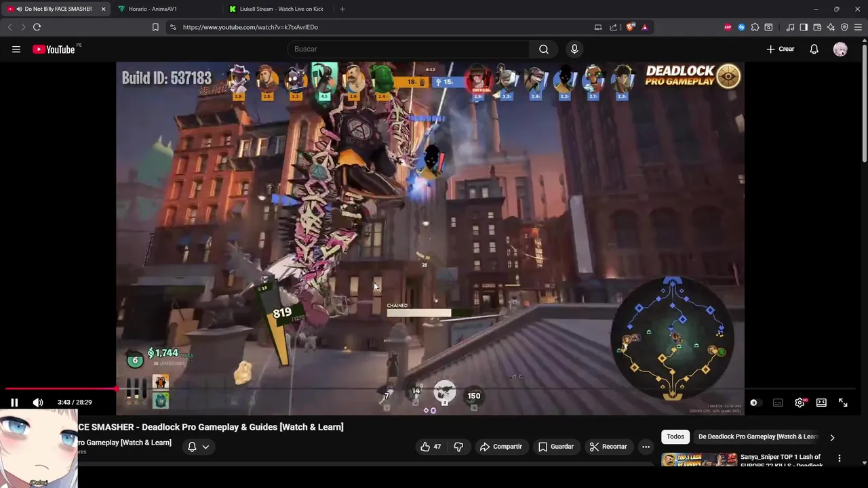Open the Sanya_Sniper TOP 1 Lash title
The height and width of the screenshot is (488, 868).
pyautogui.click(x=781, y=460)
